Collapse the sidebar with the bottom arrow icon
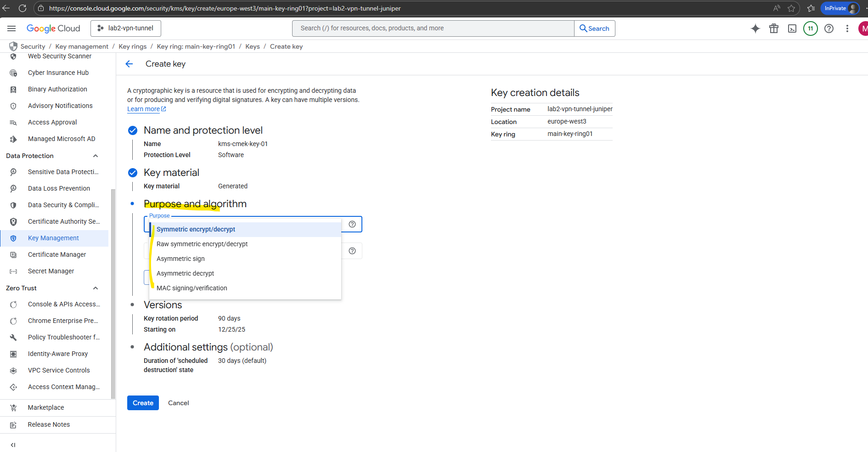The height and width of the screenshot is (452, 868). click(x=13, y=445)
